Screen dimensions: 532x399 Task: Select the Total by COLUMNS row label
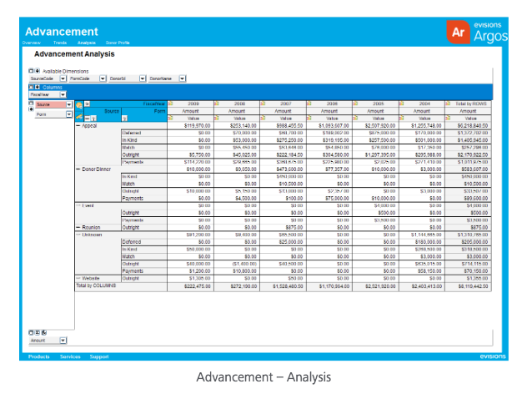point(96,285)
